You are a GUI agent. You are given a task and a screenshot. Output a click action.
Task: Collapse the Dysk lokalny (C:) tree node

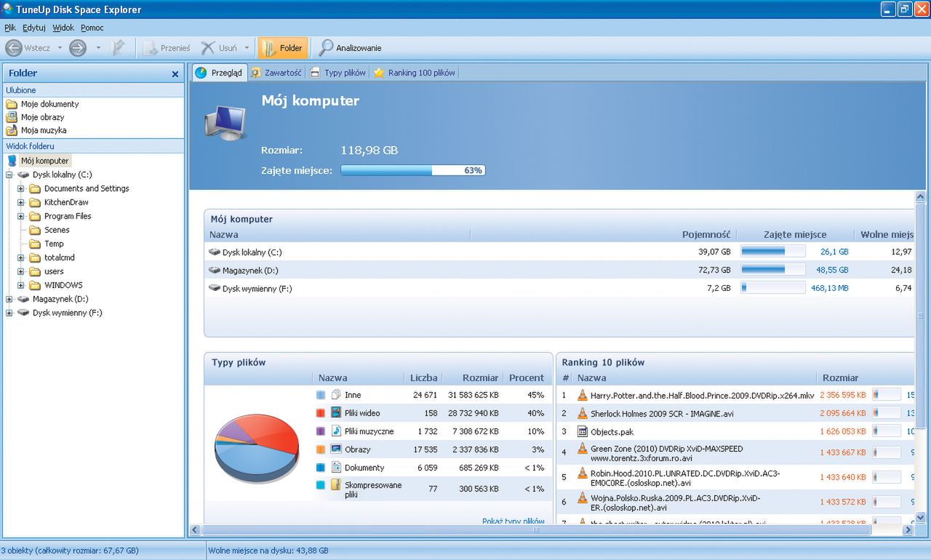(9, 175)
